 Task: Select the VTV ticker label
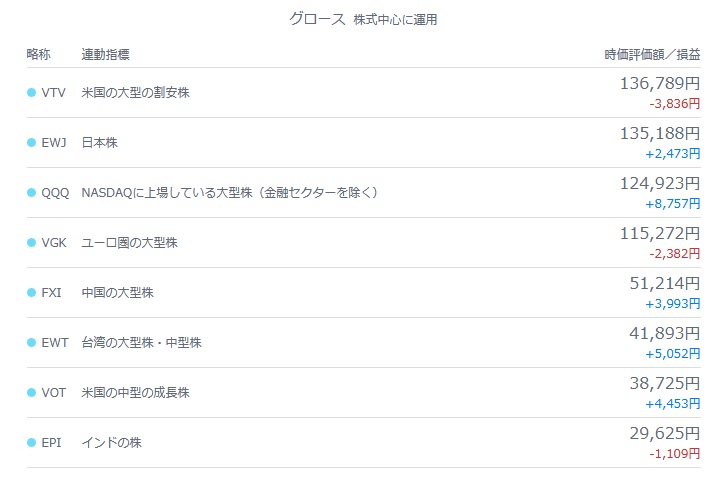tap(54, 93)
